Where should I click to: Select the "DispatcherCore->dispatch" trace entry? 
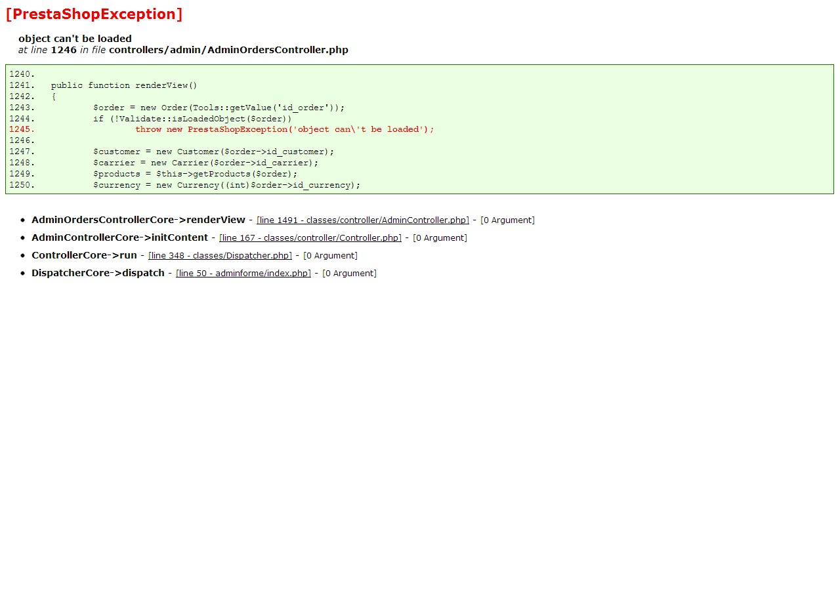98,273
